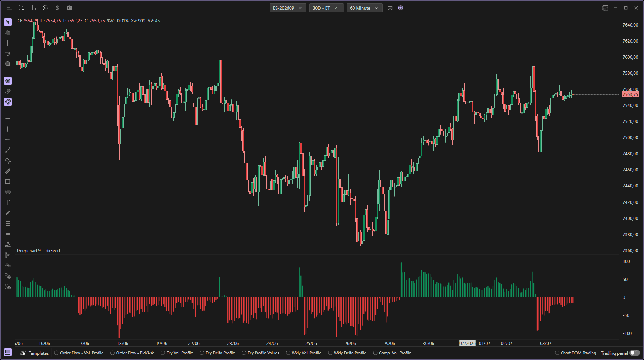Choose the magnifier zoom tool
Image resolution: width=644 pixels, height=360 pixels.
(x=8, y=64)
